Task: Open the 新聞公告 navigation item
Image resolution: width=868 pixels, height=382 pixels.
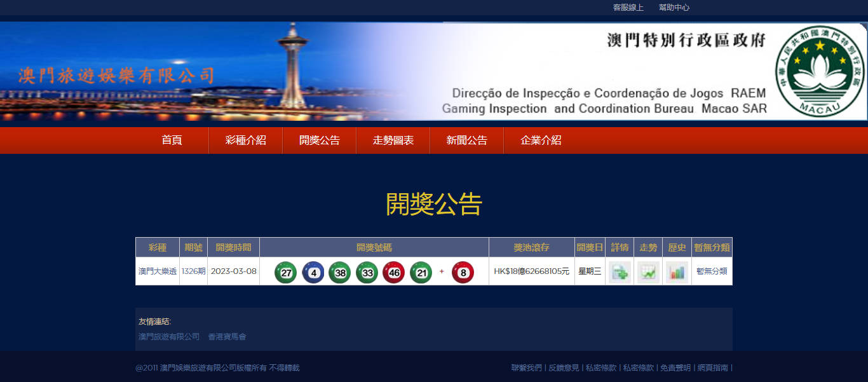Action: [467, 140]
